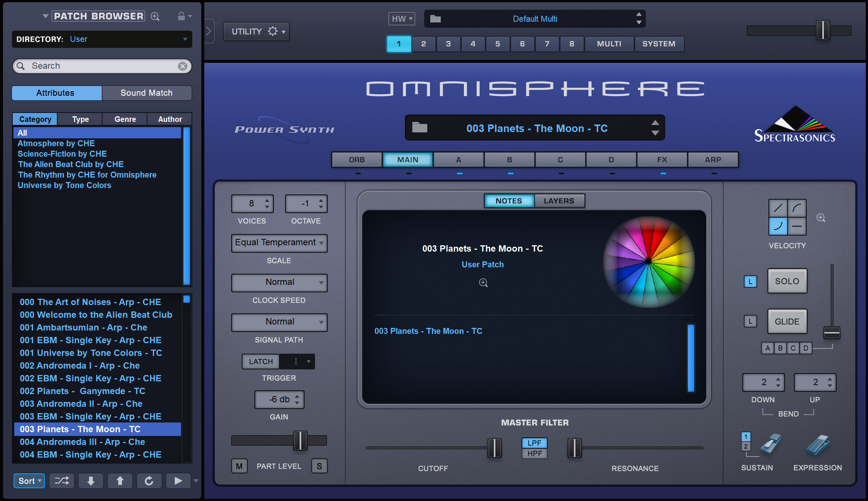868x501 pixels.
Task: Click the shuffle patches icon
Action: (x=62, y=481)
